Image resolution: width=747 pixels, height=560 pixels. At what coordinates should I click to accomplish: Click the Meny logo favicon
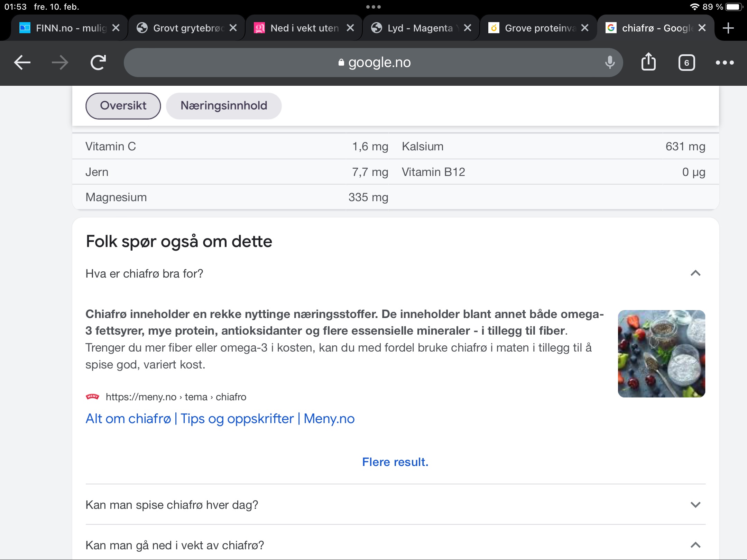pos(92,396)
